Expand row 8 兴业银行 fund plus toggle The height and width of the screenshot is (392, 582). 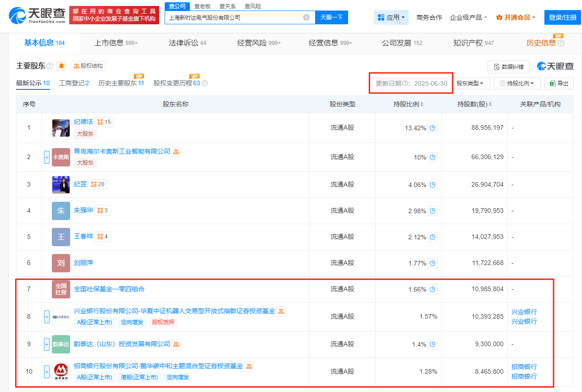pyautogui.click(x=47, y=317)
